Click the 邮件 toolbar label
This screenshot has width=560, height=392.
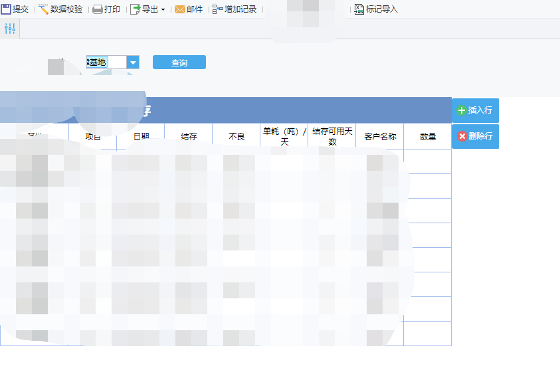pyautogui.click(x=195, y=9)
